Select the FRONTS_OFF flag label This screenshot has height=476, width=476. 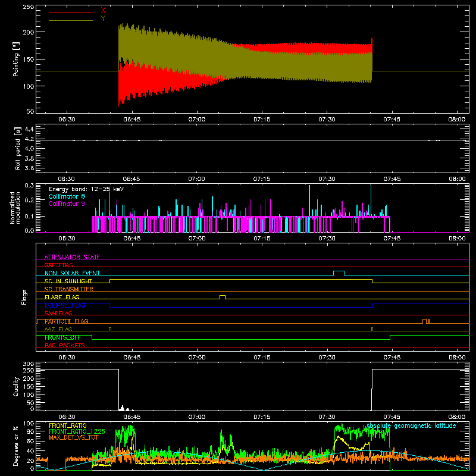[62, 337]
